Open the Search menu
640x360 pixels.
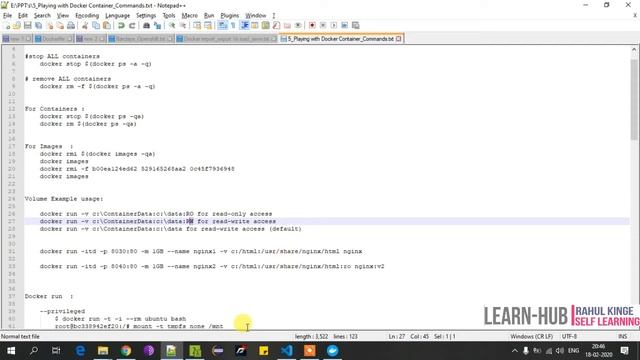(42, 16)
